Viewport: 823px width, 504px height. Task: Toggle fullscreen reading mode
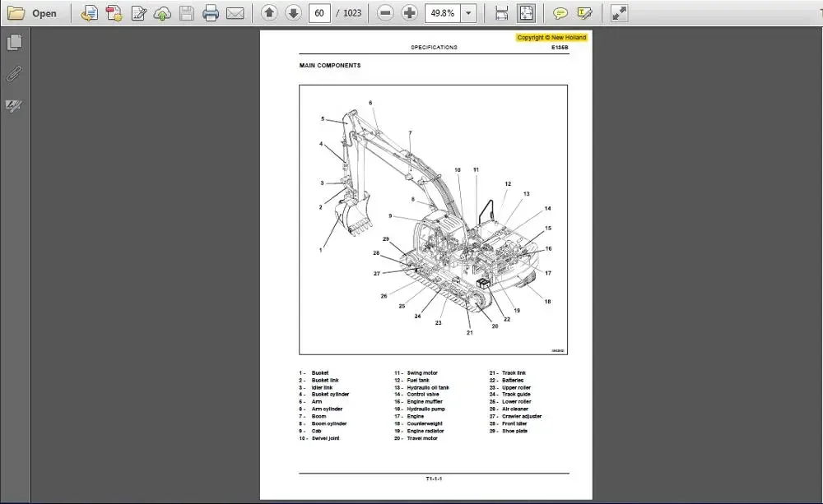coord(619,12)
